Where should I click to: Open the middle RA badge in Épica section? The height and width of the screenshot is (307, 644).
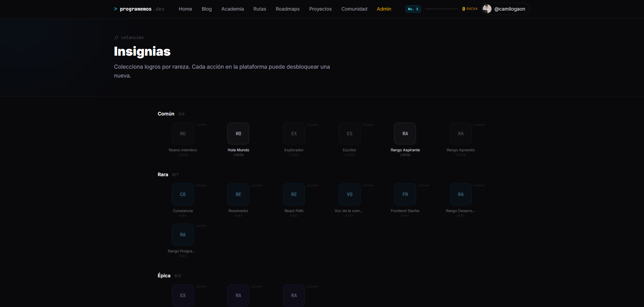(238, 295)
